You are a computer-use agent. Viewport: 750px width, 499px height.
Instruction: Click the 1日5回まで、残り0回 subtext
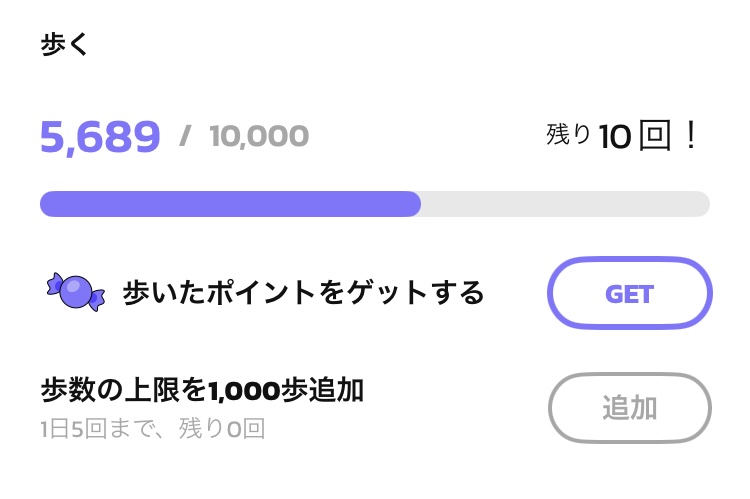(153, 428)
